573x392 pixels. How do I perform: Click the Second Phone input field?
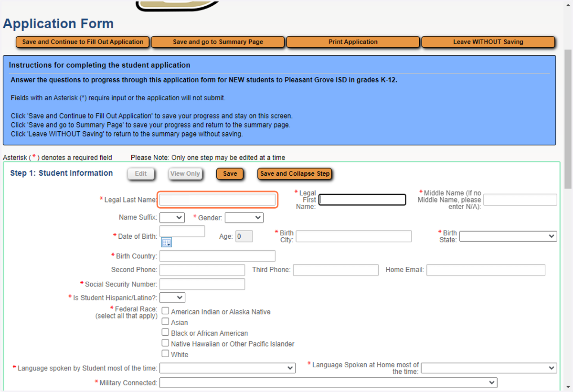click(202, 270)
